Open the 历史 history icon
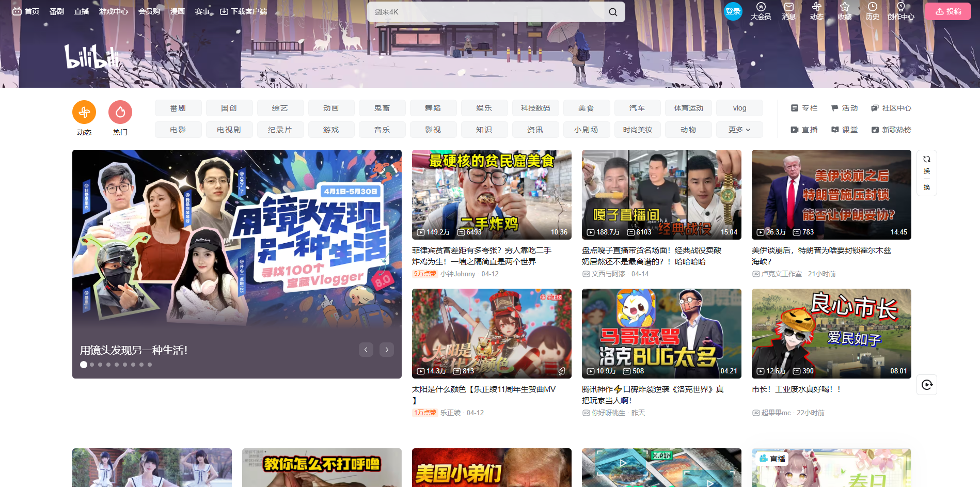The width and height of the screenshot is (980, 487). [873, 11]
